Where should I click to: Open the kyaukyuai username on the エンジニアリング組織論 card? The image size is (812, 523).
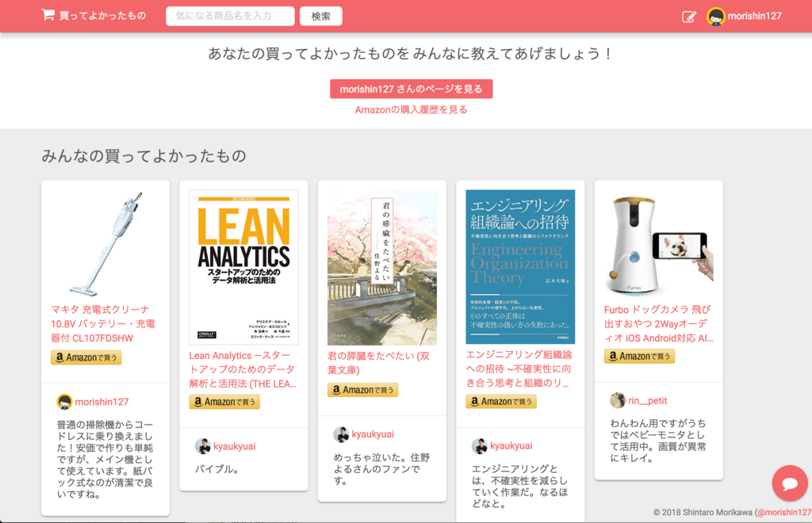click(511, 446)
